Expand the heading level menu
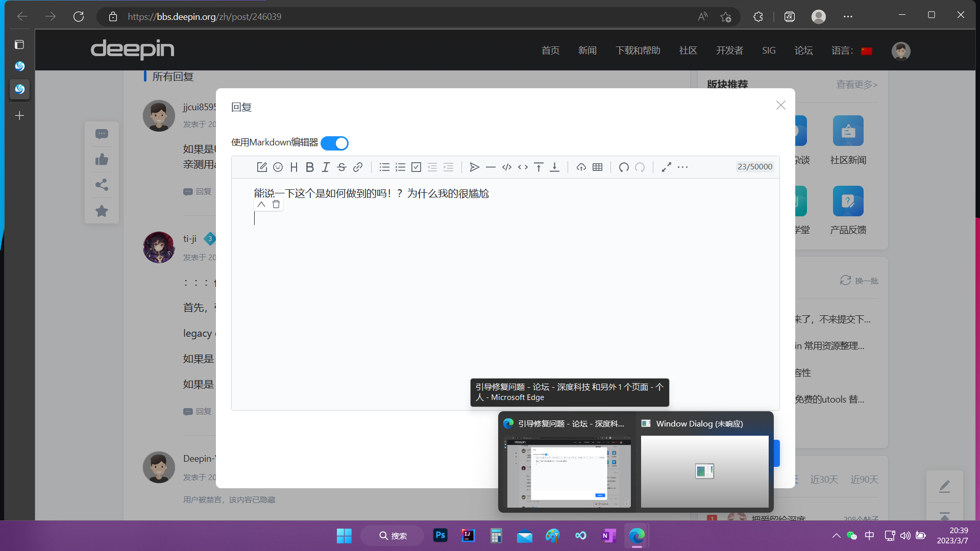This screenshot has height=551, width=980. pos(293,167)
